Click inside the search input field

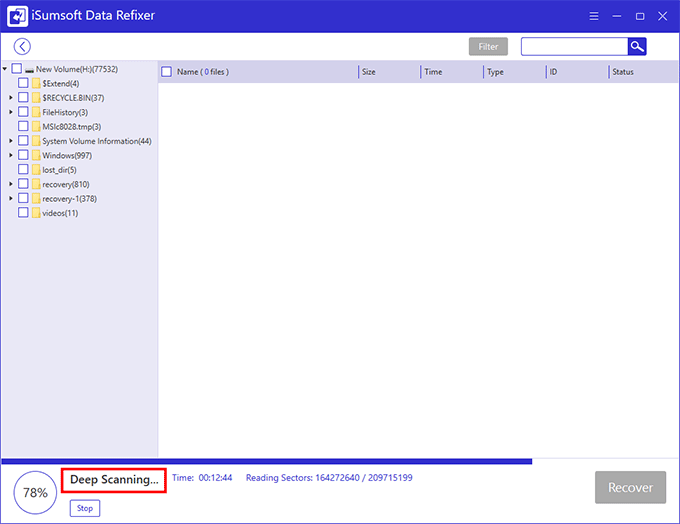(x=574, y=46)
